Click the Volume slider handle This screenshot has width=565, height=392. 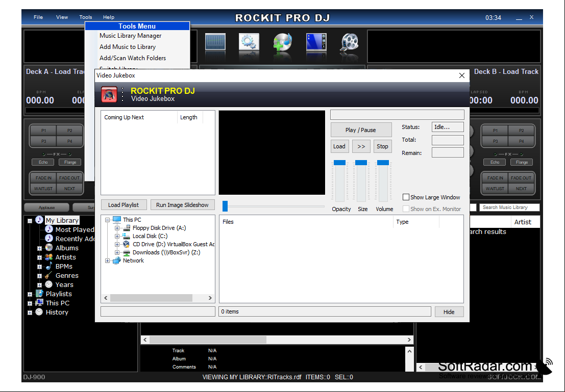(383, 162)
